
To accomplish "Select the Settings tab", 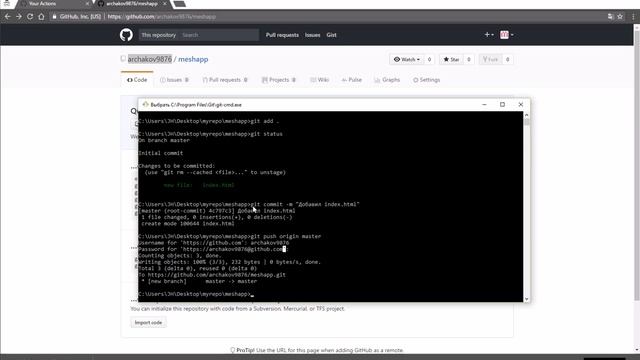I will (x=427, y=80).
